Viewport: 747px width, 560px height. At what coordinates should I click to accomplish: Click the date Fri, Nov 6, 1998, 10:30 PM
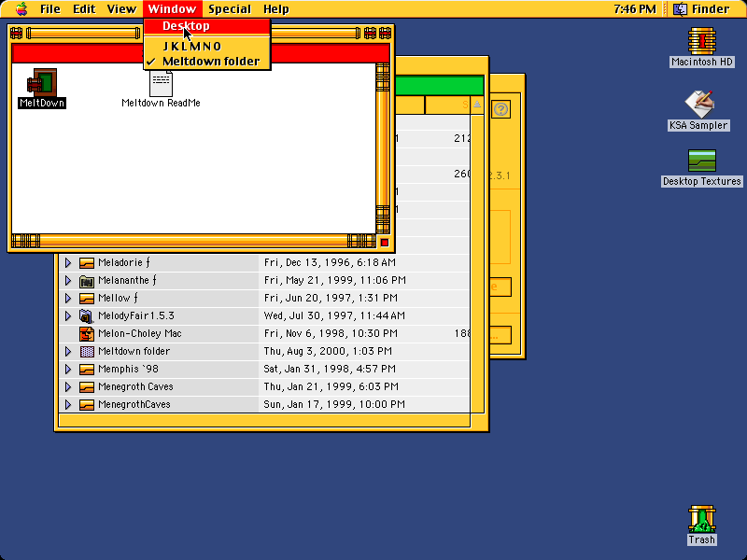point(331,334)
